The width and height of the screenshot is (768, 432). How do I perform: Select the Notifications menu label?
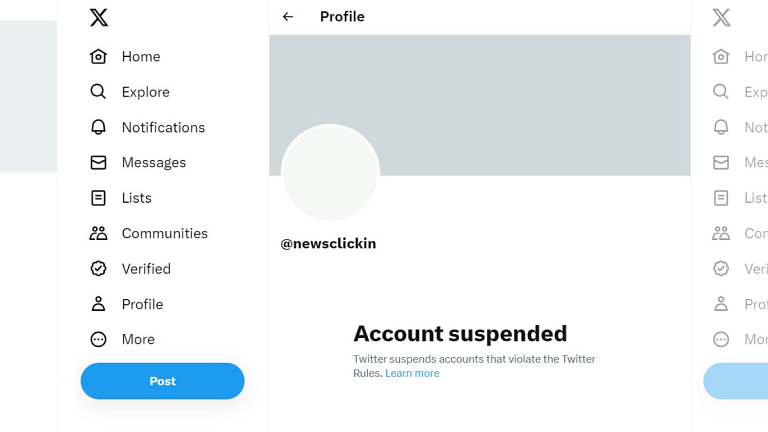click(164, 127)
